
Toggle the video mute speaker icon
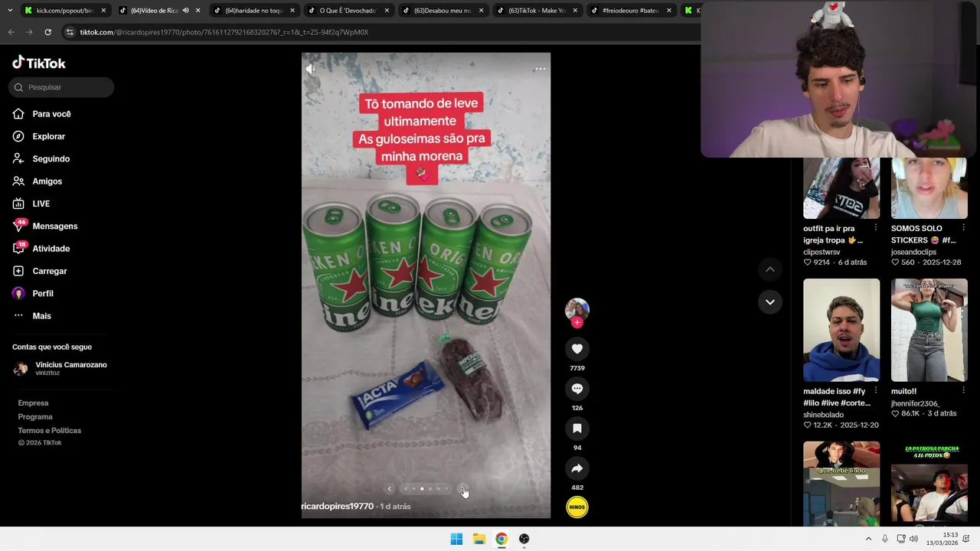click(310, 69)
